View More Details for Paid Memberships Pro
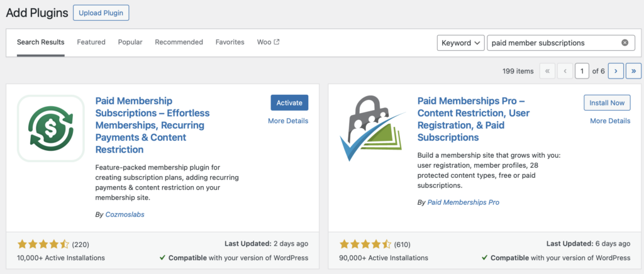This screenshot has width=644, height=274. click(610, 121)
